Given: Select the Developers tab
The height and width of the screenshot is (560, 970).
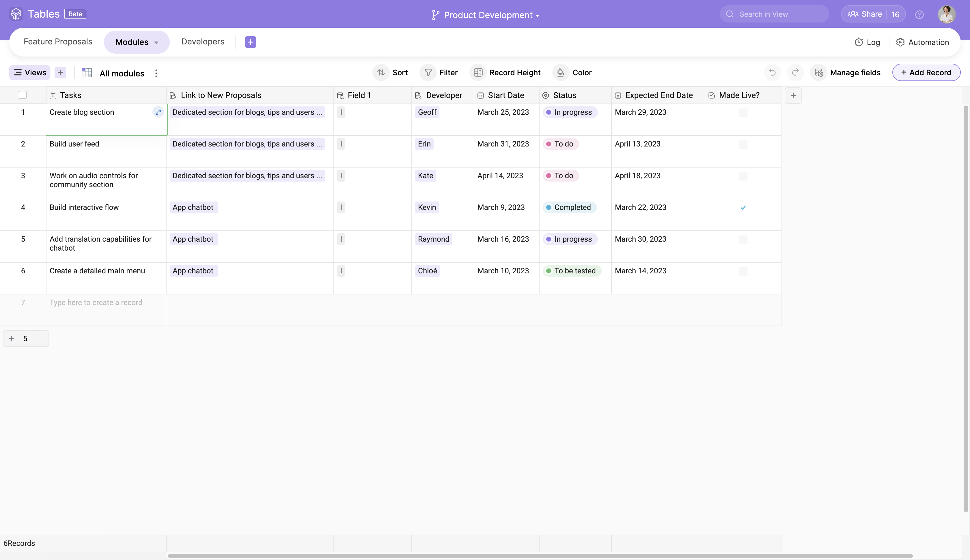Looking at the screenshot, I should [202, 41].
